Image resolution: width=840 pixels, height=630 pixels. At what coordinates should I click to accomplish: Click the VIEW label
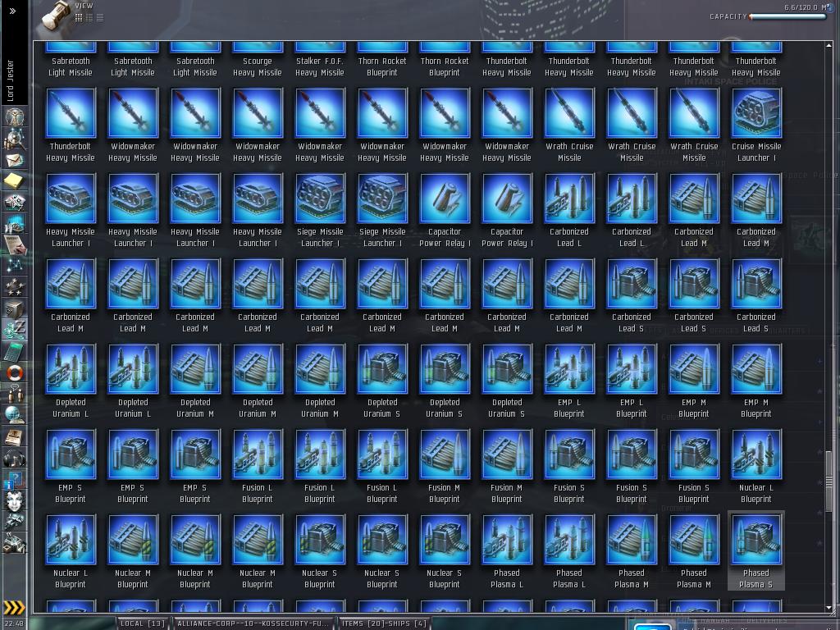pos(84,6)
